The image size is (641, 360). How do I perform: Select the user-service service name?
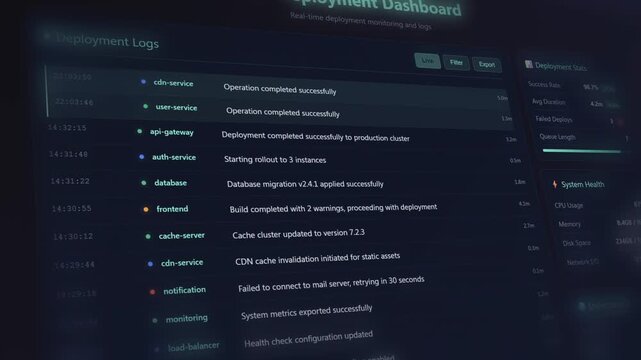coord(176,107)
